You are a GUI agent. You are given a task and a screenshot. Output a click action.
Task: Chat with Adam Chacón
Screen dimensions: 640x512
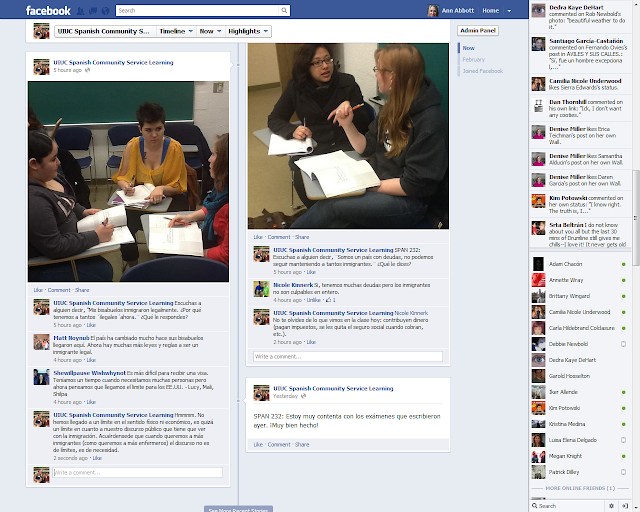click(580, 264)
